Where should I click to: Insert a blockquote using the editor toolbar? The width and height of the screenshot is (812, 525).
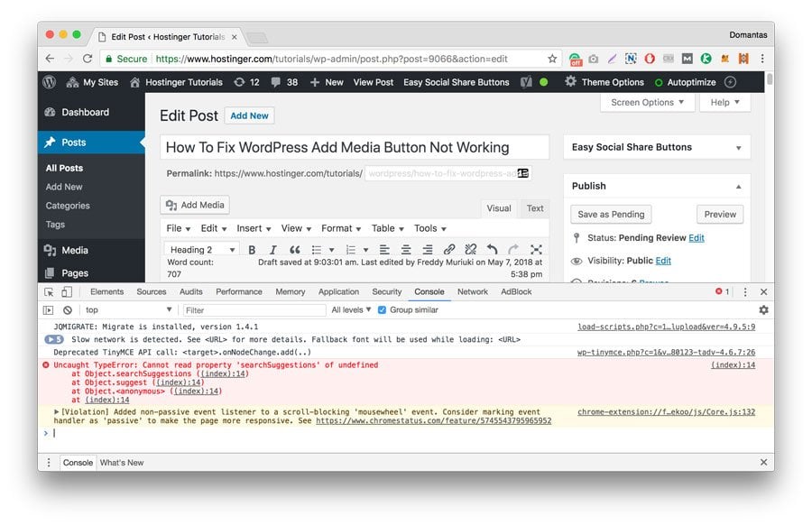[294, 248]
